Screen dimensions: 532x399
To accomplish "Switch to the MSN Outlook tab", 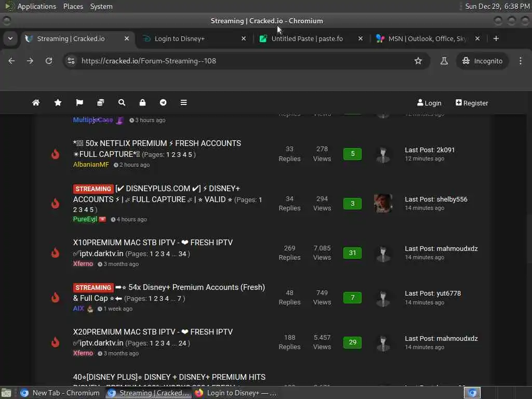I will click(x=428, y=38).
